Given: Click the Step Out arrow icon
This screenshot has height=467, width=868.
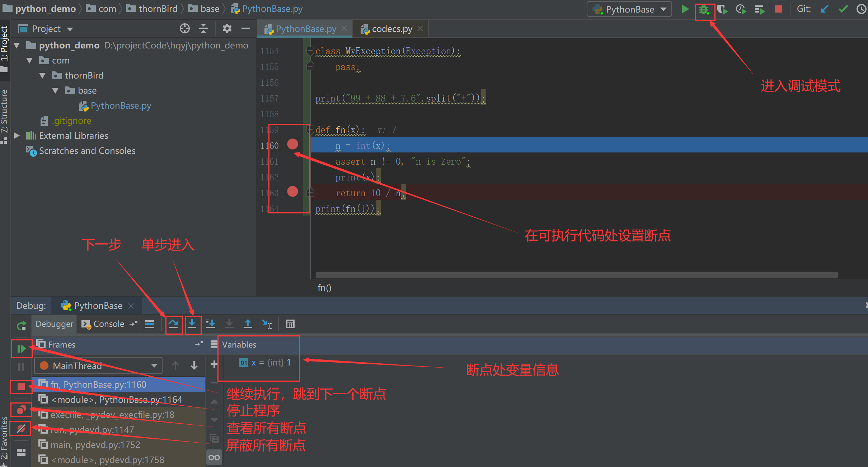Looking at the screenshot, I should click(248, 324).
